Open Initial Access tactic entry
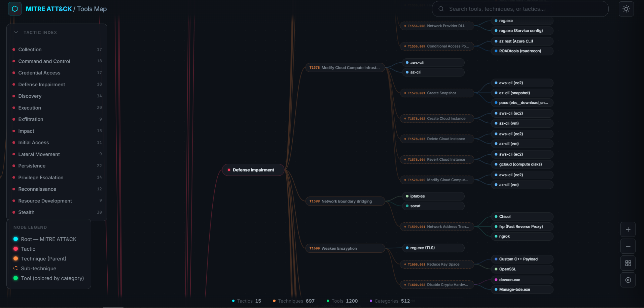644x308 pixels. point(57,143)
